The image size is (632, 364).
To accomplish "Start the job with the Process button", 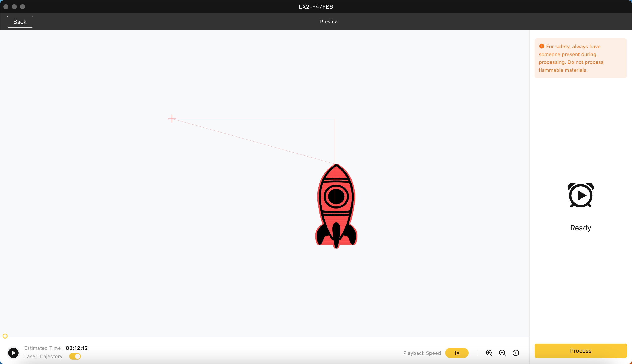I will 580,350.
